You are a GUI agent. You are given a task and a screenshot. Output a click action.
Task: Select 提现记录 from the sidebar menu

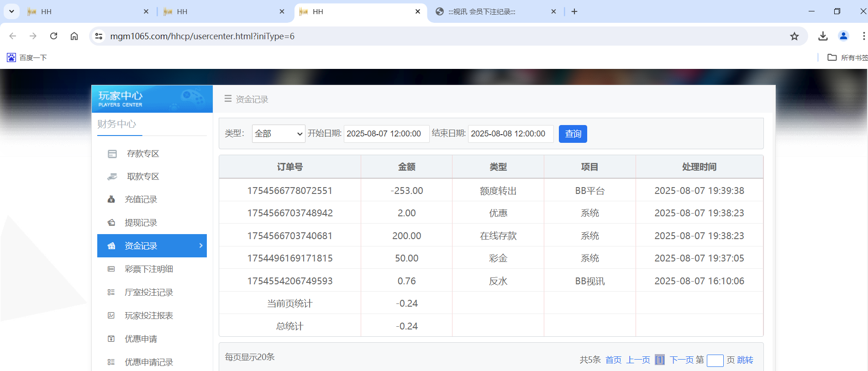point(141,223)
